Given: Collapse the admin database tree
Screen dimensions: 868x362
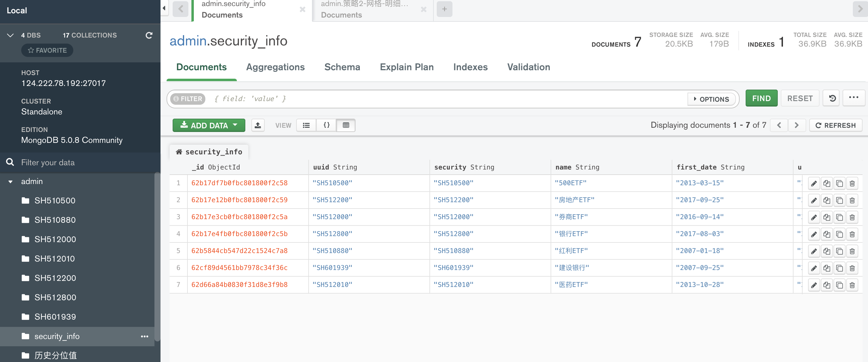Looking at the screenshot, I should pos(10,182).
